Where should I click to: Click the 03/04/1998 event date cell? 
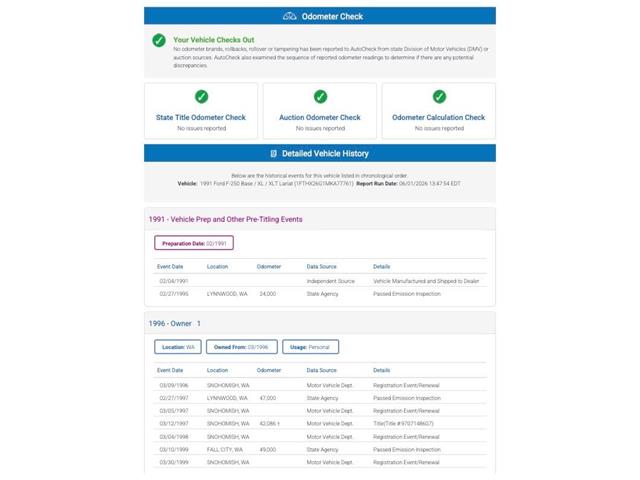[x=173, y=437]
